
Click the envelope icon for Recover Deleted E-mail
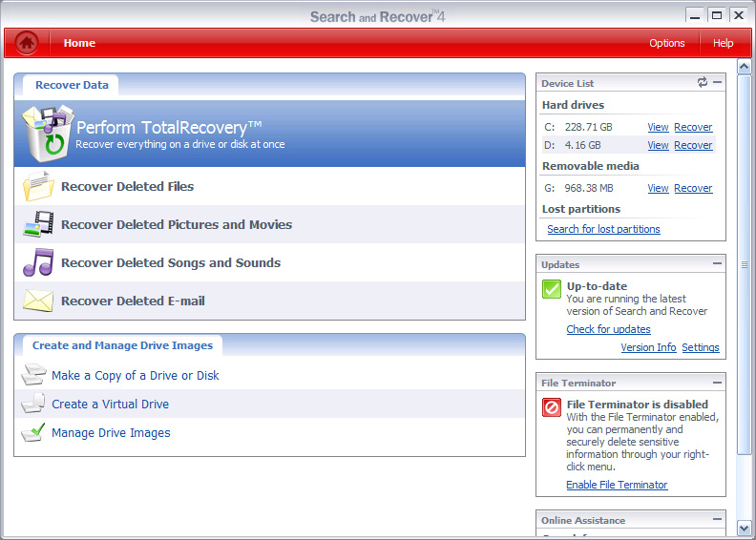tap(38, 301)
